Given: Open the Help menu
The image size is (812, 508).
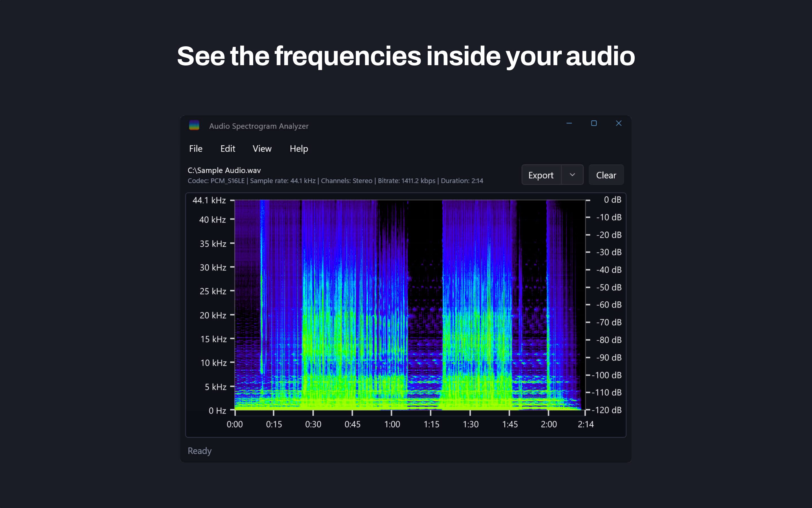Looking at the screenshot, I should click(299, 148).
